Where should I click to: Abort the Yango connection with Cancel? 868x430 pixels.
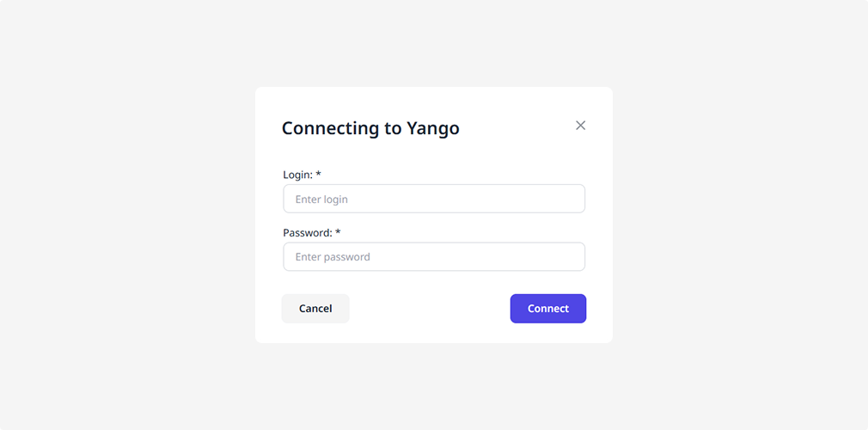click(x=315, y=309)
